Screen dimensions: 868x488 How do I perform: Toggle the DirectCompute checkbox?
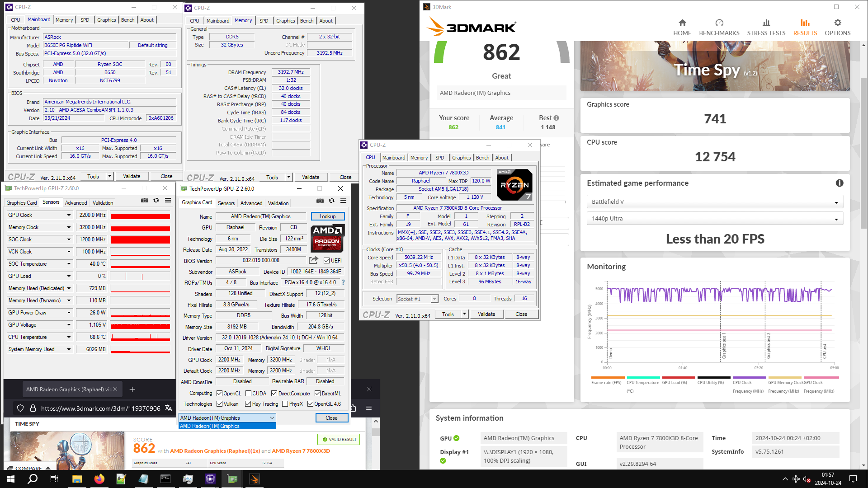(274, 394)
